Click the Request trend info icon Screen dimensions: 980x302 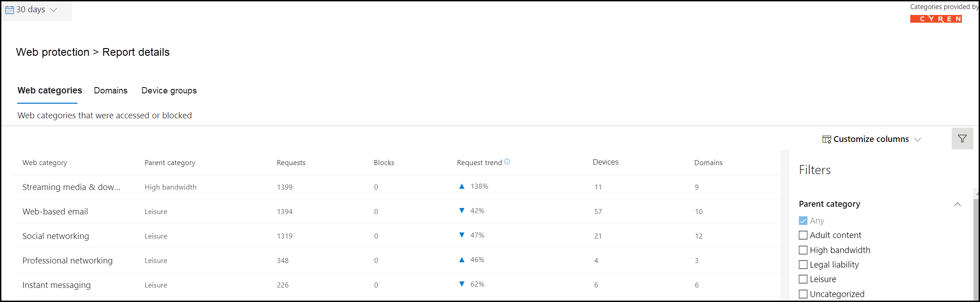coord(507,161)
